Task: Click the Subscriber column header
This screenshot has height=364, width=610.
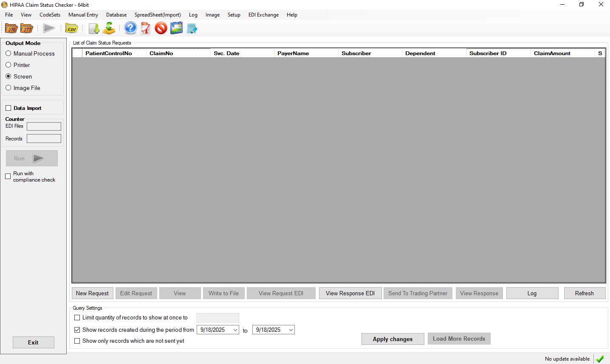Action: 370,53
